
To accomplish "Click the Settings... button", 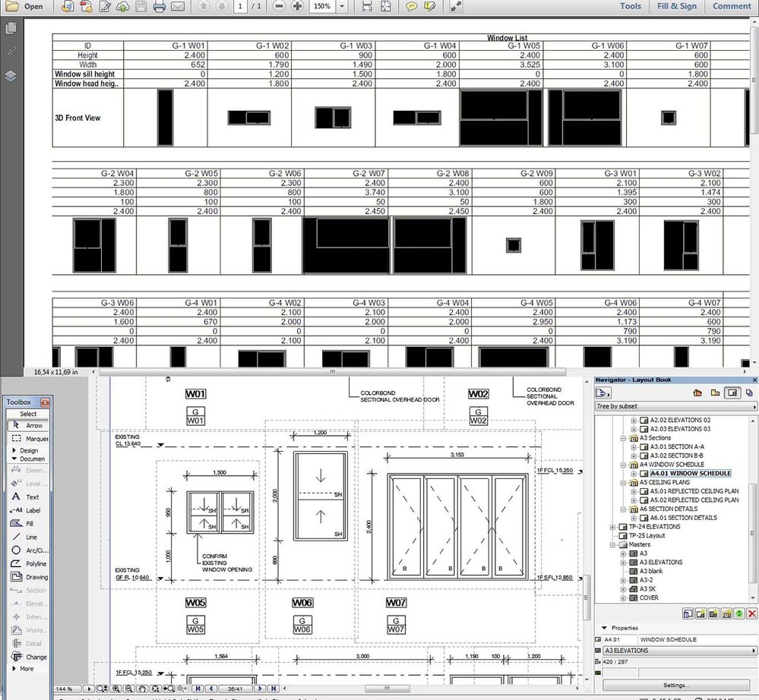I will tap(675, 685).
